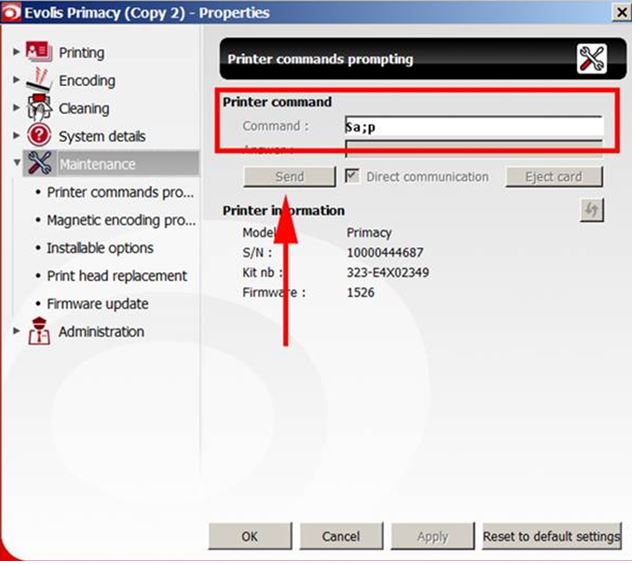Open Magnetic encoding prompting item
Screen dimensions: 634x564
coord(120,220)
